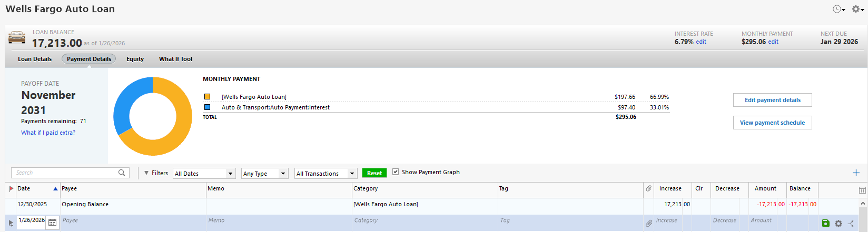This screenshot has width=868, height=232.
Task: Open the What If Tool tab
Action: coord(175,59)
